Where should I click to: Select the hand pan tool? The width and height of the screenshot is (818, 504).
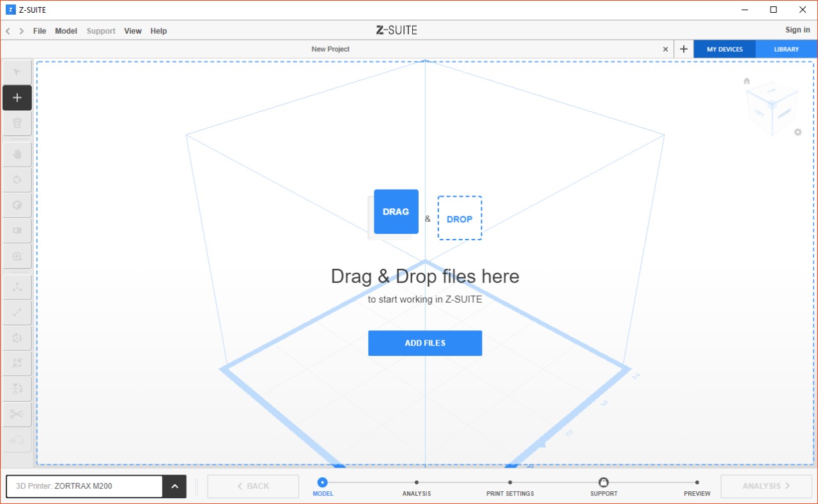[x=17, y=154]
